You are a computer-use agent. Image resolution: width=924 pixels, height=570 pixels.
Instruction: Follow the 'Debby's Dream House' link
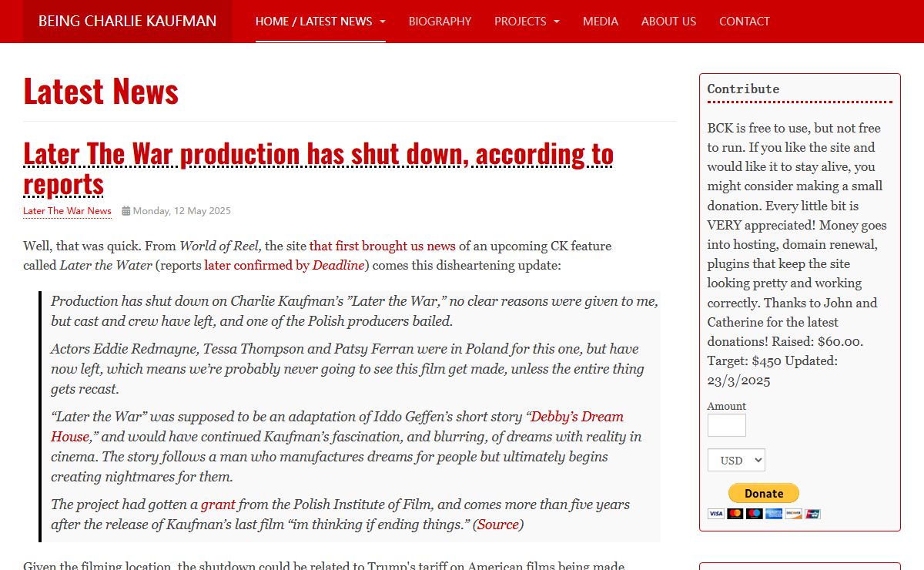(x=577, y=417)
